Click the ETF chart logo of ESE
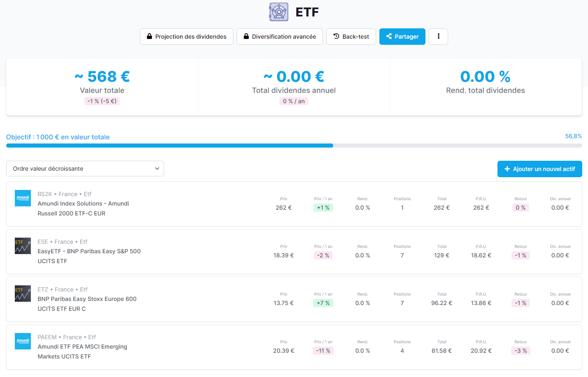 tap(23, 246)
